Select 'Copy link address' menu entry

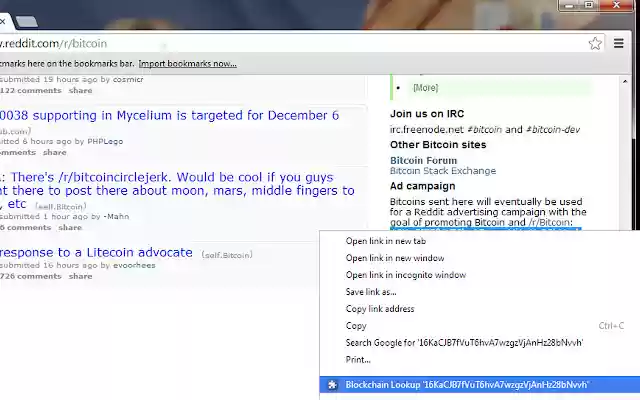coord(380,309)
